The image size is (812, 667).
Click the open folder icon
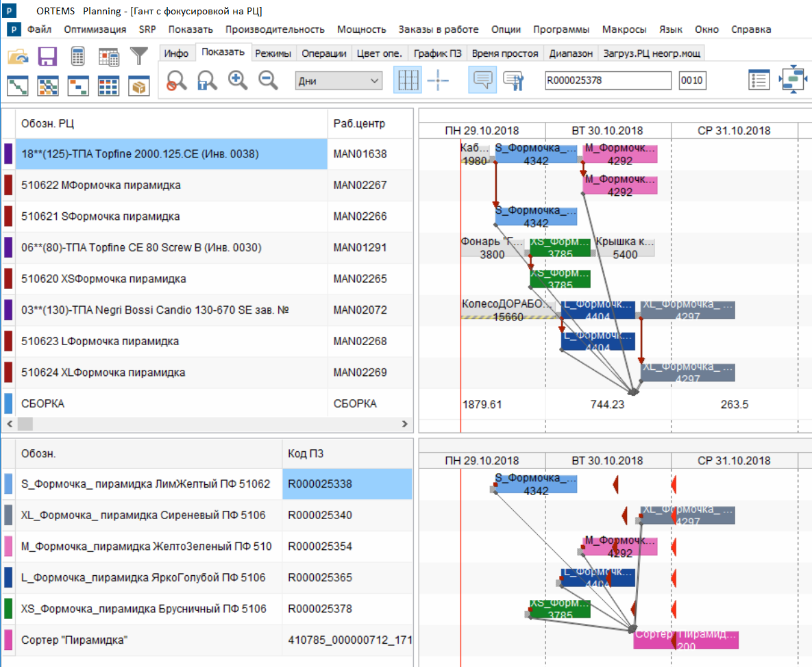[17, 56]
